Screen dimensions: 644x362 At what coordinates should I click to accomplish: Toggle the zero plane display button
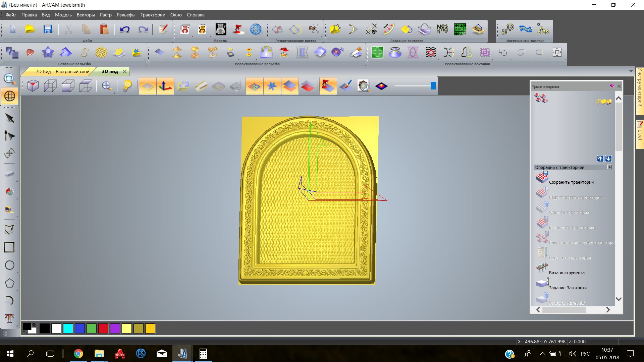pos(148,86)
